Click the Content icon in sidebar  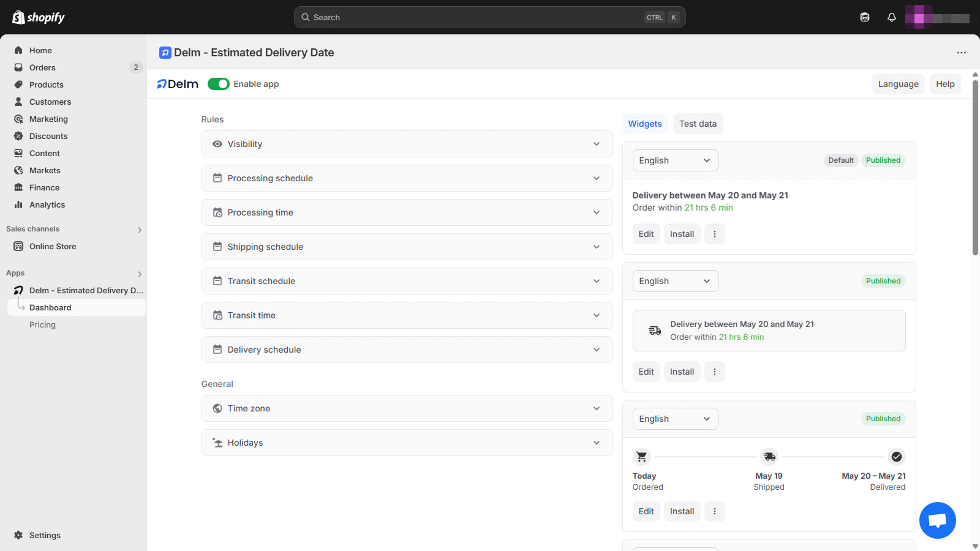(18, 153)
